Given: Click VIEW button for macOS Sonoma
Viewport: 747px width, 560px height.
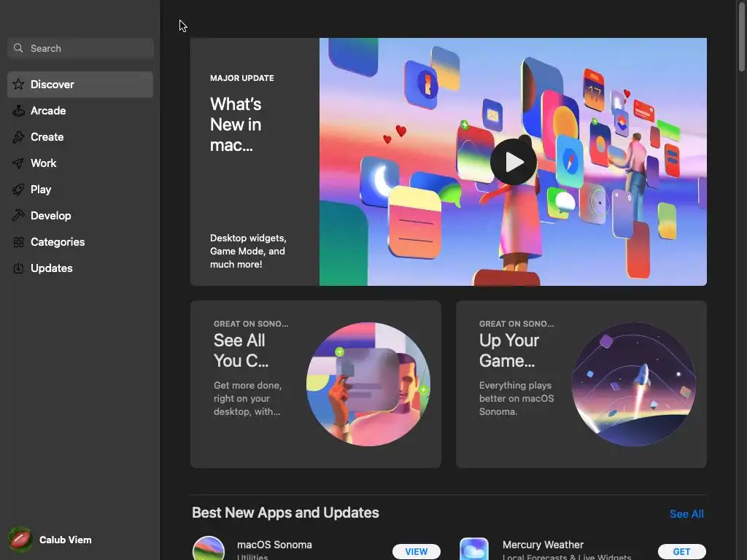Looking at the screenshot, I should click(x=417, y=551).
